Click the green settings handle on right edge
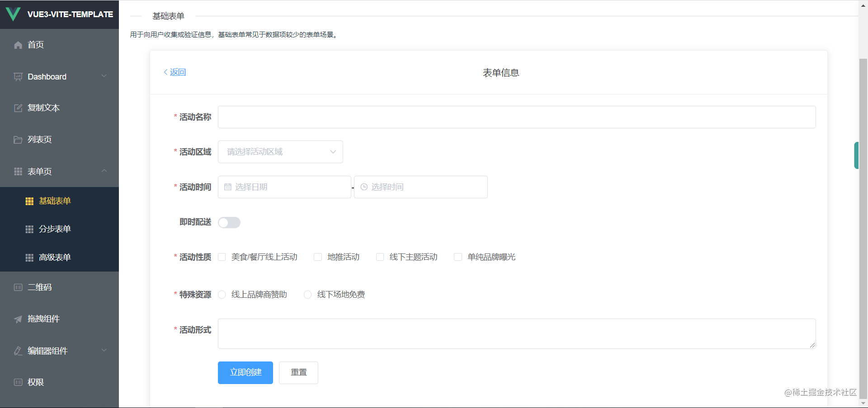 pyautogui.click(x=856, y=155)
